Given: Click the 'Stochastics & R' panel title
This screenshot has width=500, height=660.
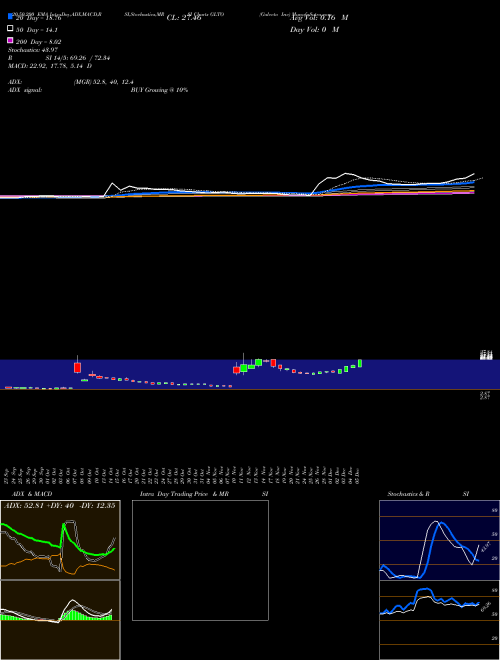Looking at the screenshot, I should point(408,494).
